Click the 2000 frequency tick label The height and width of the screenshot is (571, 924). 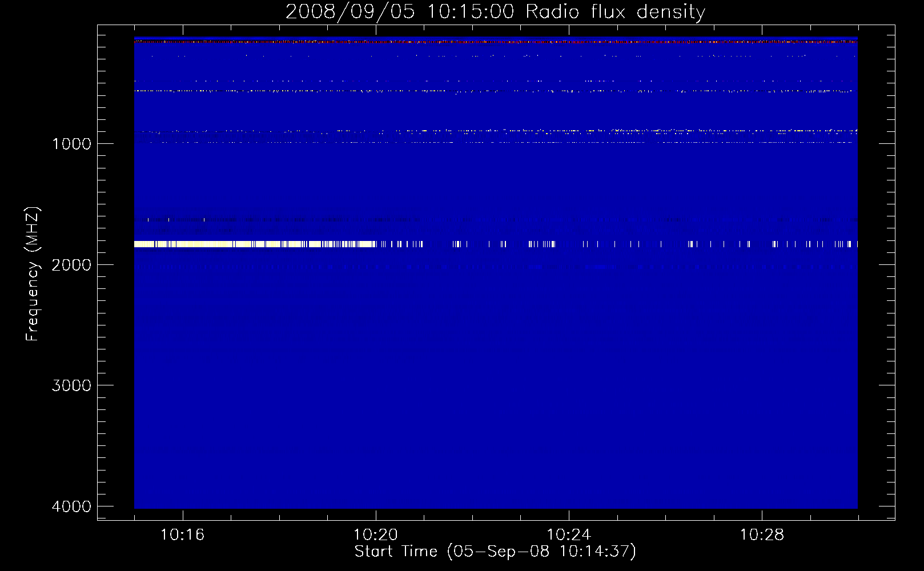pyautogui.click(x=71, y=265)
